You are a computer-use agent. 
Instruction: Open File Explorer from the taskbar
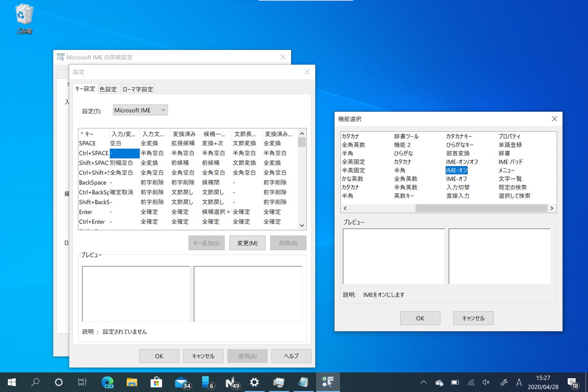(132, 382)
